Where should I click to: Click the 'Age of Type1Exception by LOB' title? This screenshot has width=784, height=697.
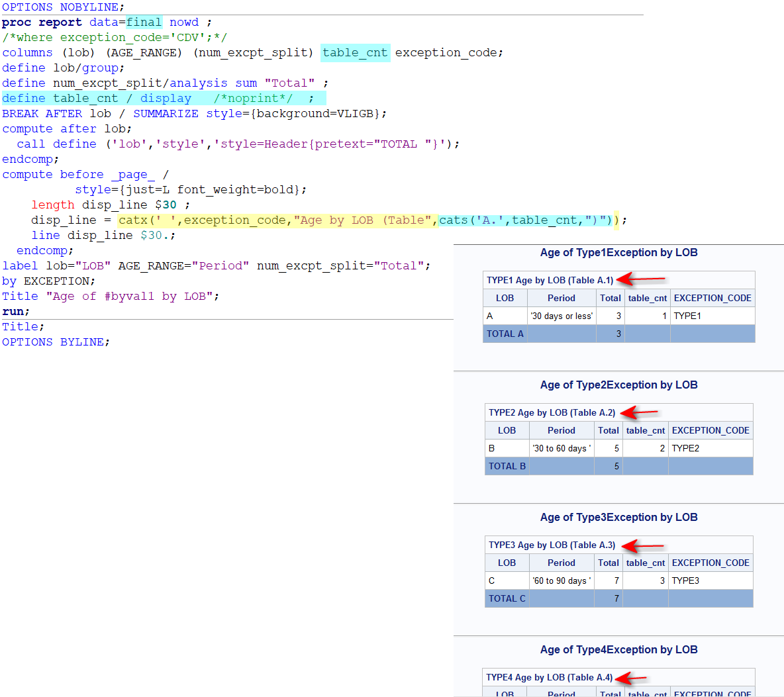click(618, 252)
